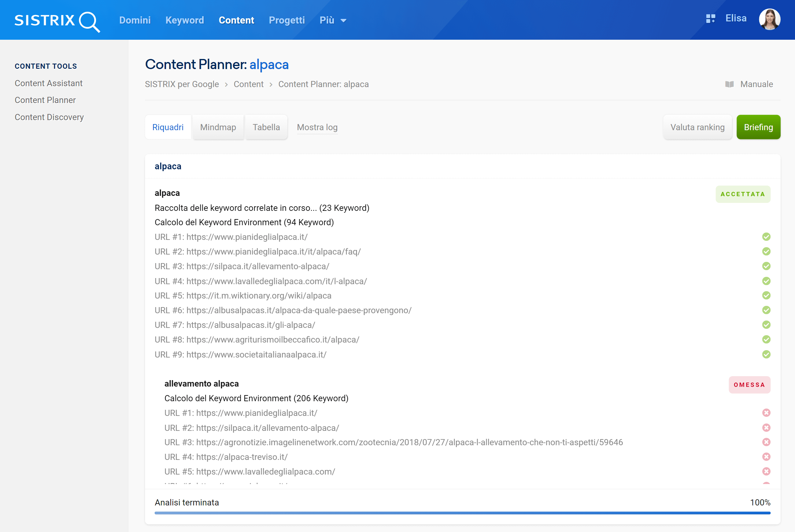Open the Domini menu
The image size is (795, 532).
click(x=135, y=20)
